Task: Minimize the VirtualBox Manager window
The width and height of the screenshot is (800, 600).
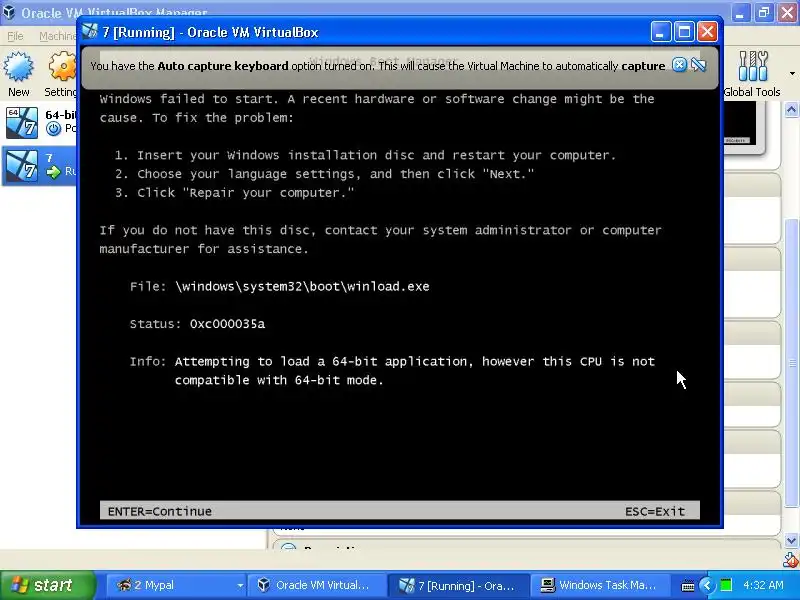Action: coord(740,12)
